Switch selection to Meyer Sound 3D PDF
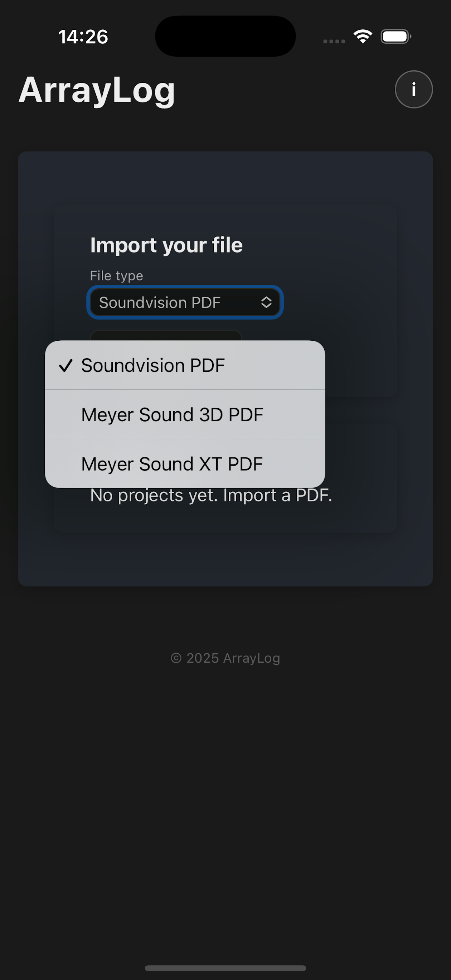451x980 pixels. [172, 414]
